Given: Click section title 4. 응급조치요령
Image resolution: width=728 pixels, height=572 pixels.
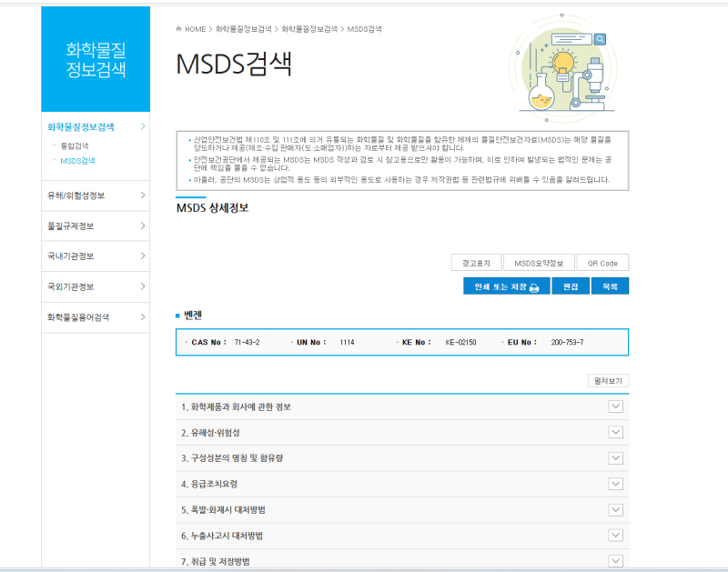Looking at the screenshot, I should pos(209,485).
